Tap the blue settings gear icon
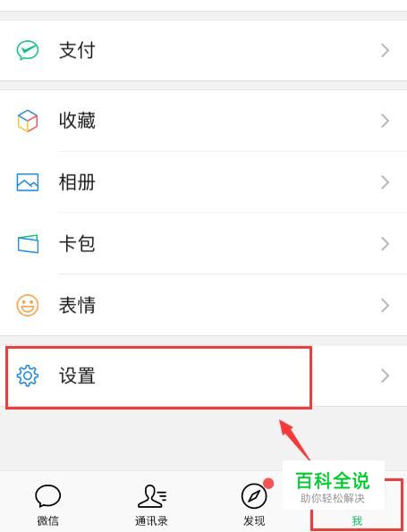Screen dimensions: 407x532 coord(28,376)
